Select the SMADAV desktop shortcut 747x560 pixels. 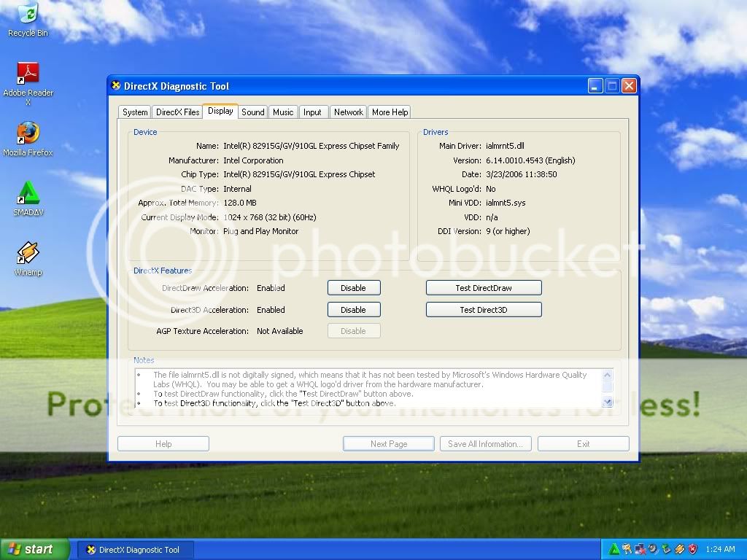point(28,199)
